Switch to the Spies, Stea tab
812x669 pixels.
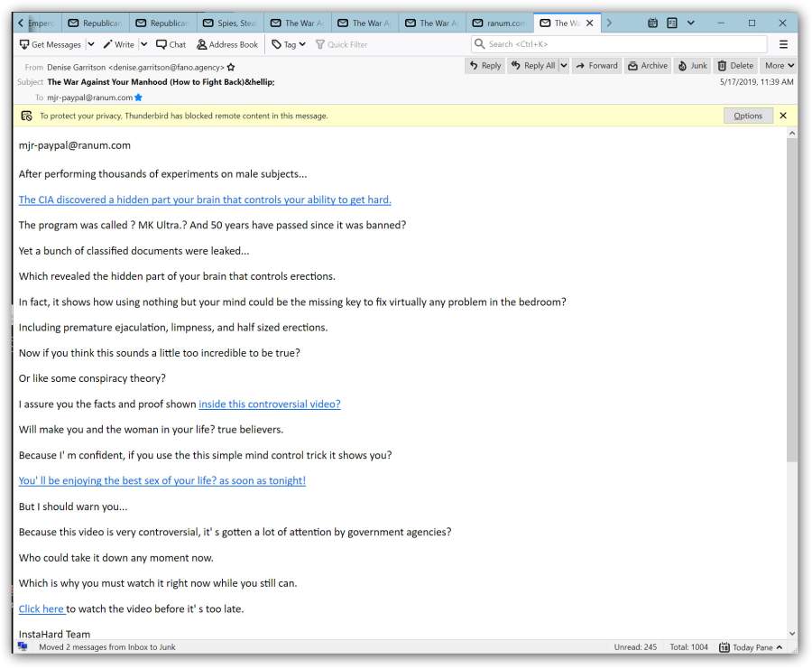coord(230,23)
